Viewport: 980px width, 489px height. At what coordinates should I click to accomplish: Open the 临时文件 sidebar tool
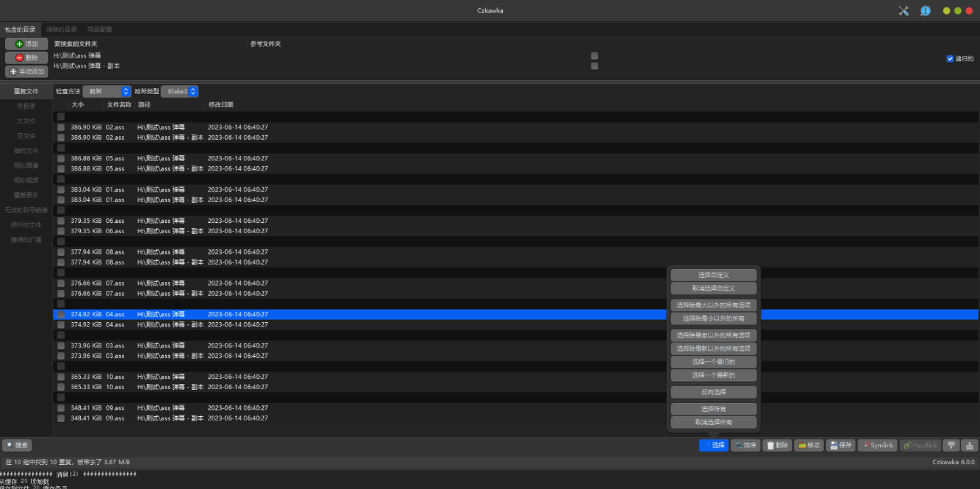coord(26,150)
